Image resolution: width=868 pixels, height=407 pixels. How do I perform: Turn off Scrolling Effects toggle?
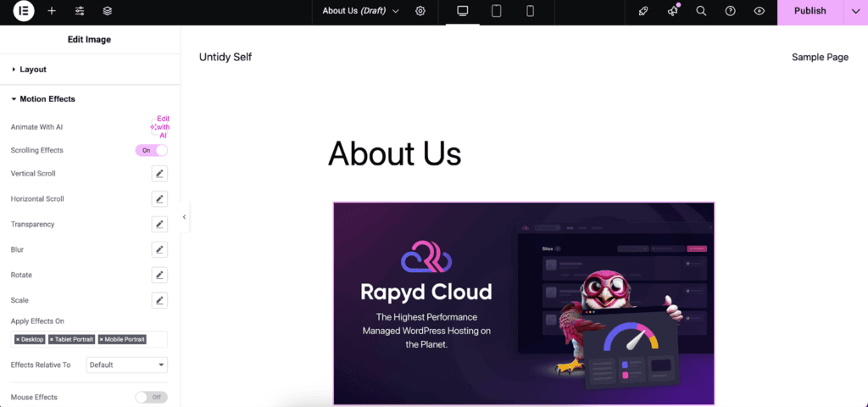151,150
